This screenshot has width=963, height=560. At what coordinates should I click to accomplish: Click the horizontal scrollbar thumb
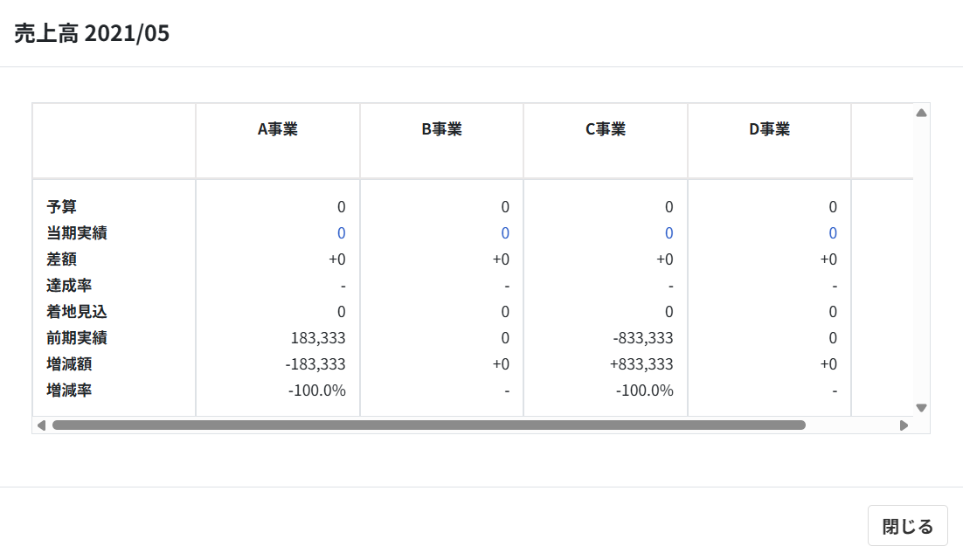(429, 425)
